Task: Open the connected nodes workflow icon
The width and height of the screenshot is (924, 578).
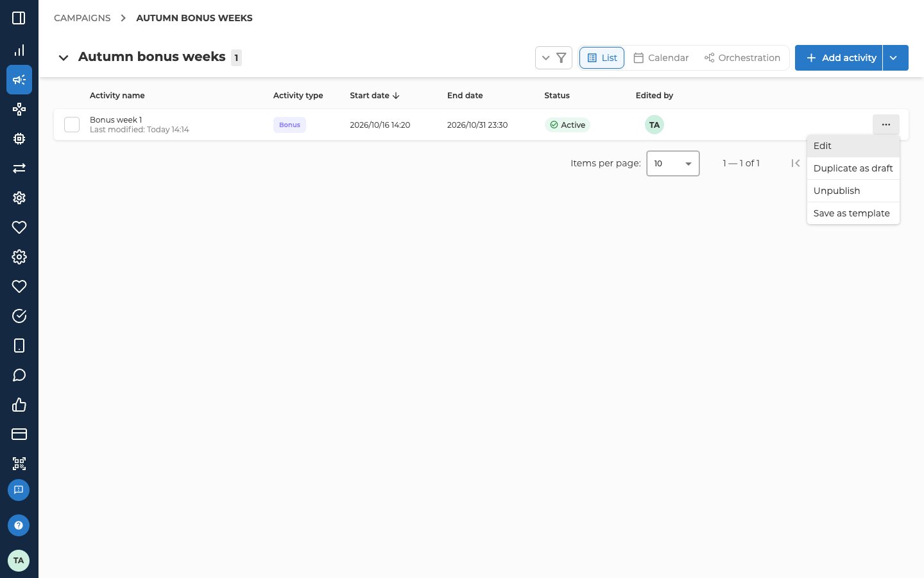Action: pyautogui.click(x=19, y=109)
